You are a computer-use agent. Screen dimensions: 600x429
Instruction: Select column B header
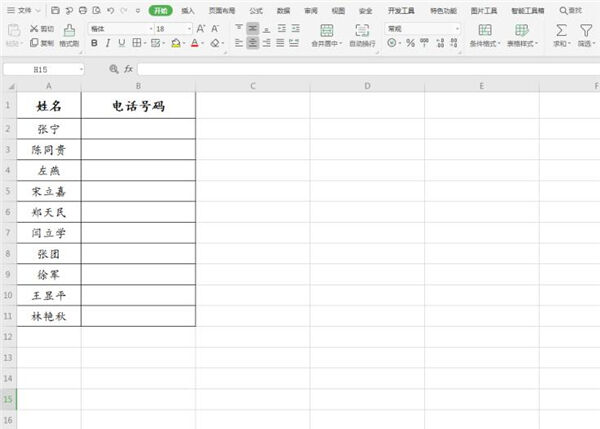pyautogui.click(x=138, y=86)
